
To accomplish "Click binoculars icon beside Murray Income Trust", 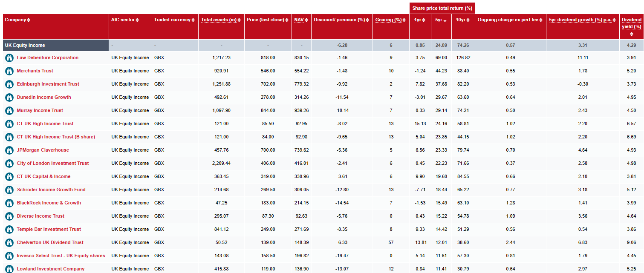I will [9, 111].
